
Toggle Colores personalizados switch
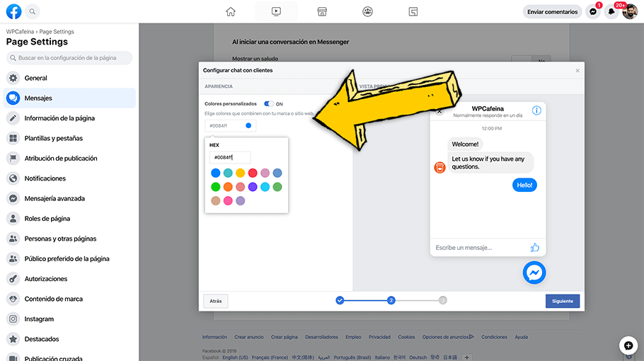pyautogui.click(x=269, y=104)
